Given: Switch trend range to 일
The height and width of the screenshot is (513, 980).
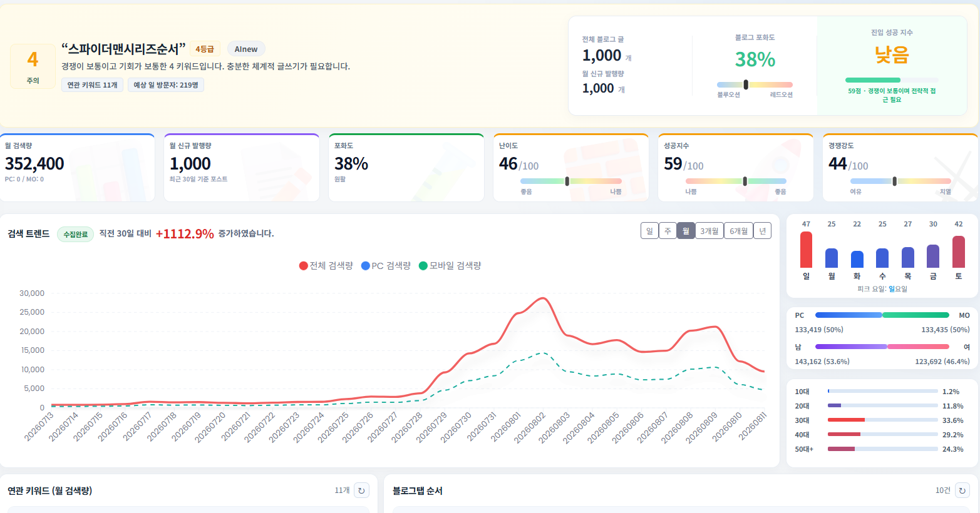Looking at the screenshot, I should point(649,231).
